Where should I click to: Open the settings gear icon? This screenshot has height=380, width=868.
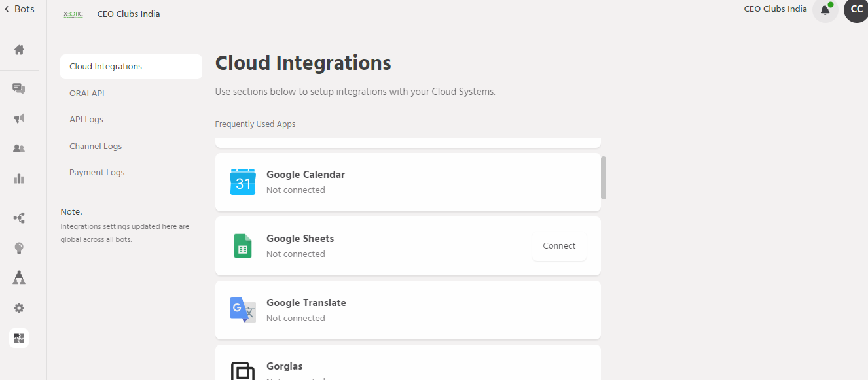tap(19, 308)
